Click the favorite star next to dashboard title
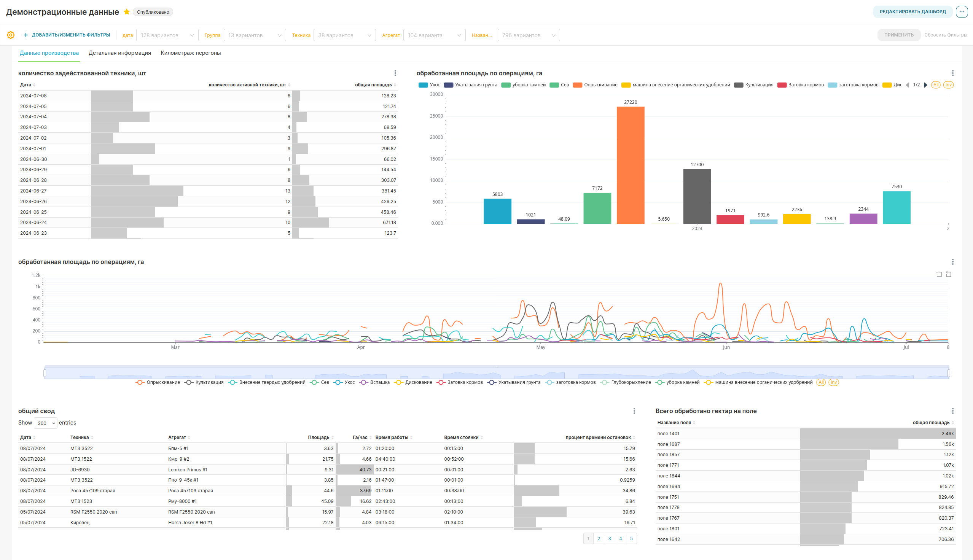This screenshot has width=973, height=560. [127, 12]
